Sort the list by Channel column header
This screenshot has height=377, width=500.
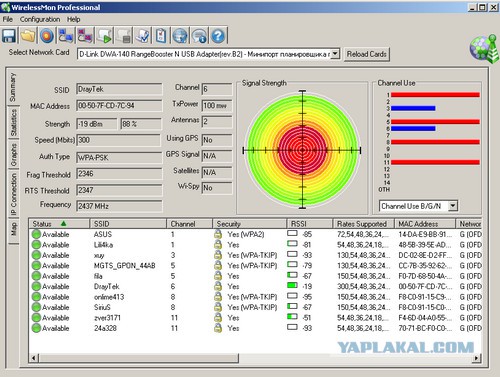189,224
